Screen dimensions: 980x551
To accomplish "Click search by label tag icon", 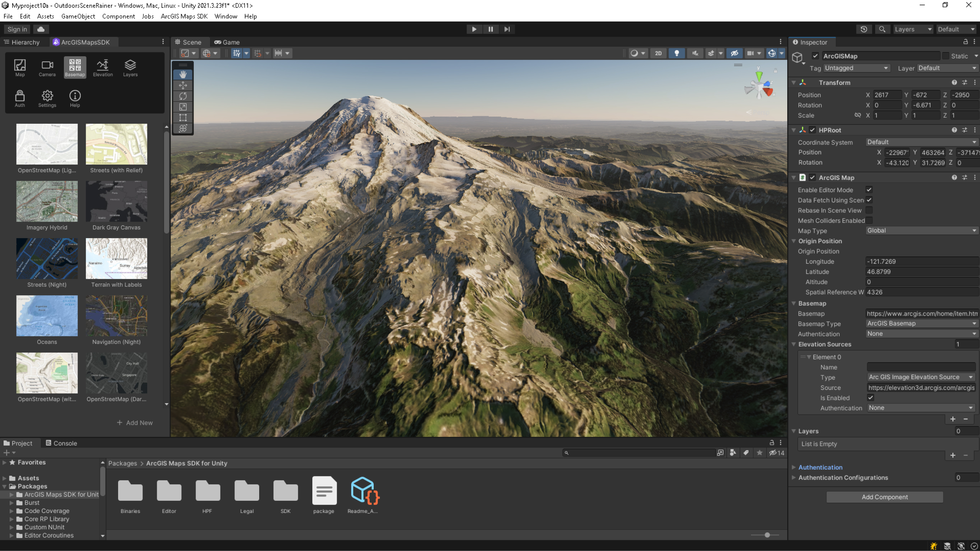I will [746, 452].
